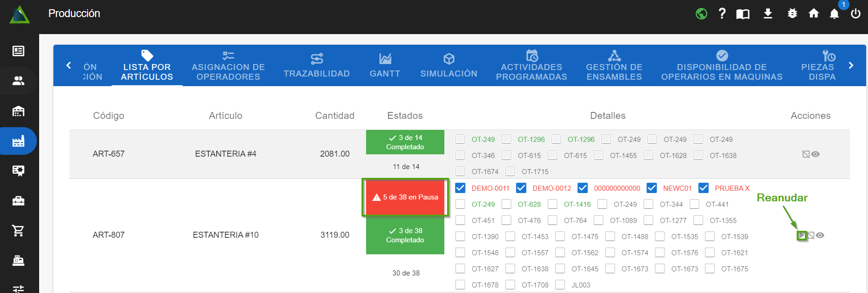Viewport: 868px width, 293px height.
Task: Open the manual book icon
Action: 743,14
